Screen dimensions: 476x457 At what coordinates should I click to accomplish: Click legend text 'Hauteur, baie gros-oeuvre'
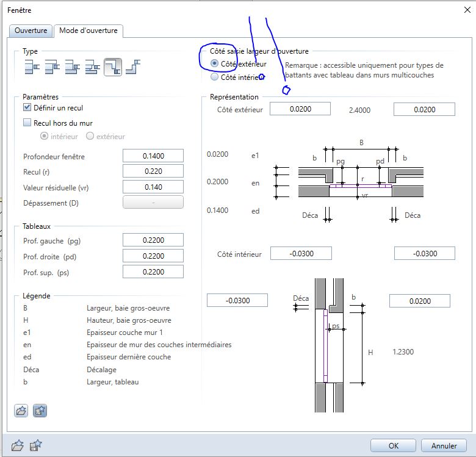pos(129,320)
